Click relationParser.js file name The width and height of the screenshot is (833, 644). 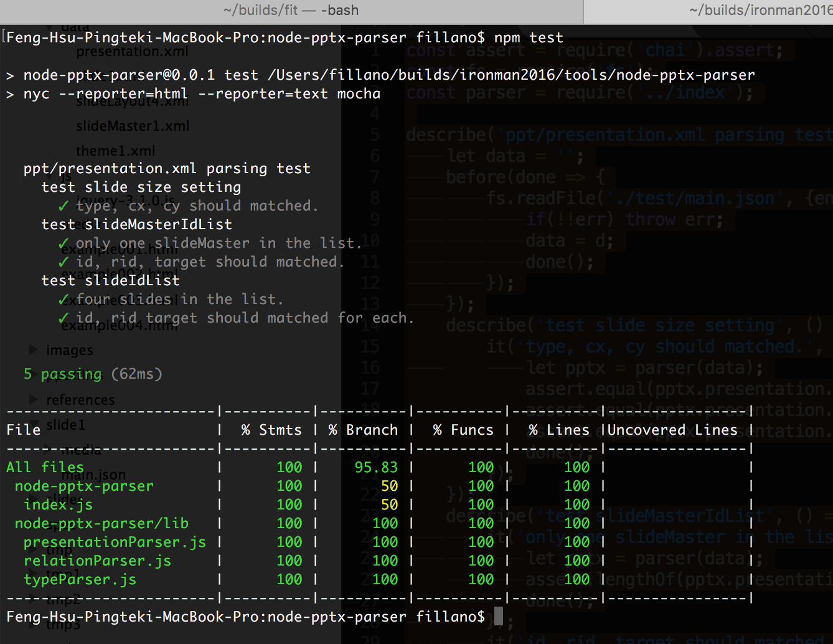(97, 561)
